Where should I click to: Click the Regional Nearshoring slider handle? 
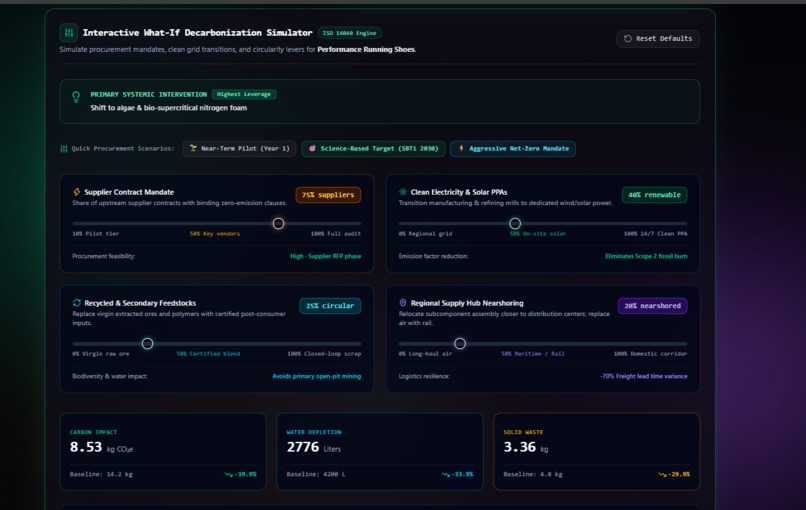pos(460,343)
